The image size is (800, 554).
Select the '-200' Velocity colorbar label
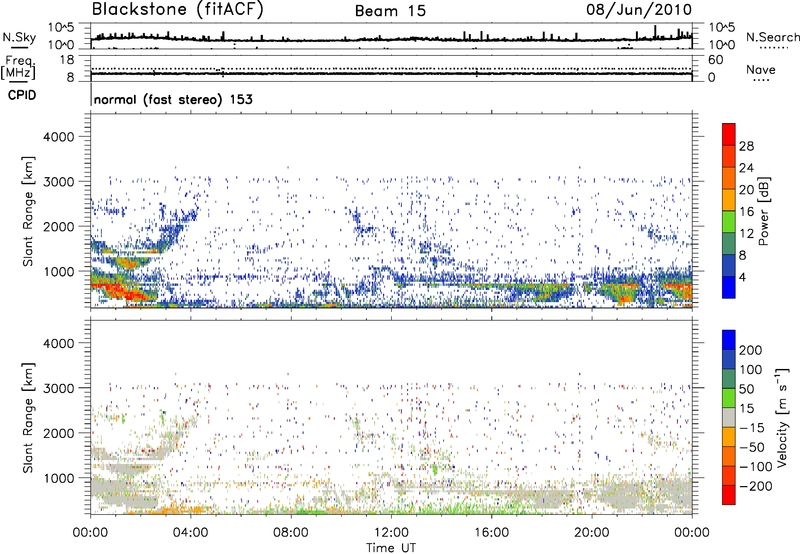tap(756, 486)
